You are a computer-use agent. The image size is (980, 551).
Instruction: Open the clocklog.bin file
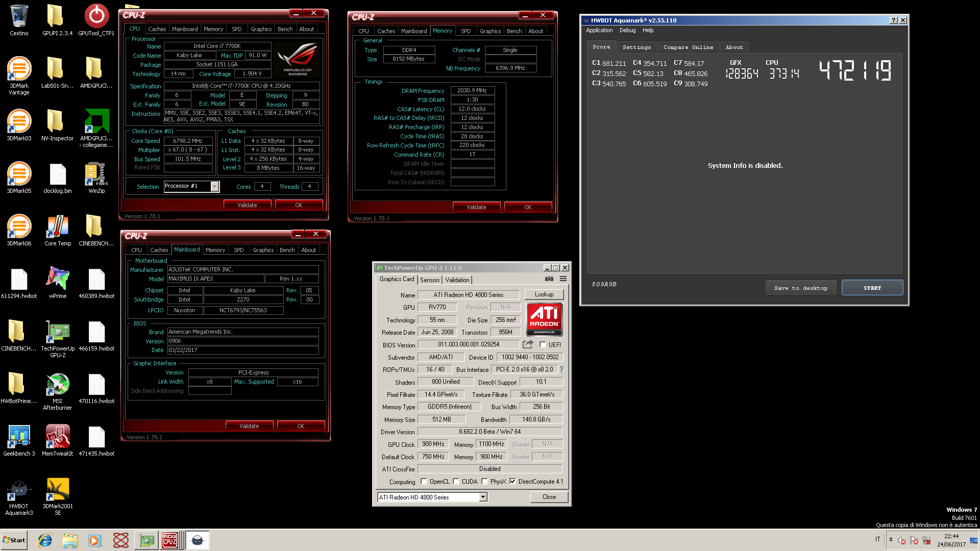tap(57, 178)
